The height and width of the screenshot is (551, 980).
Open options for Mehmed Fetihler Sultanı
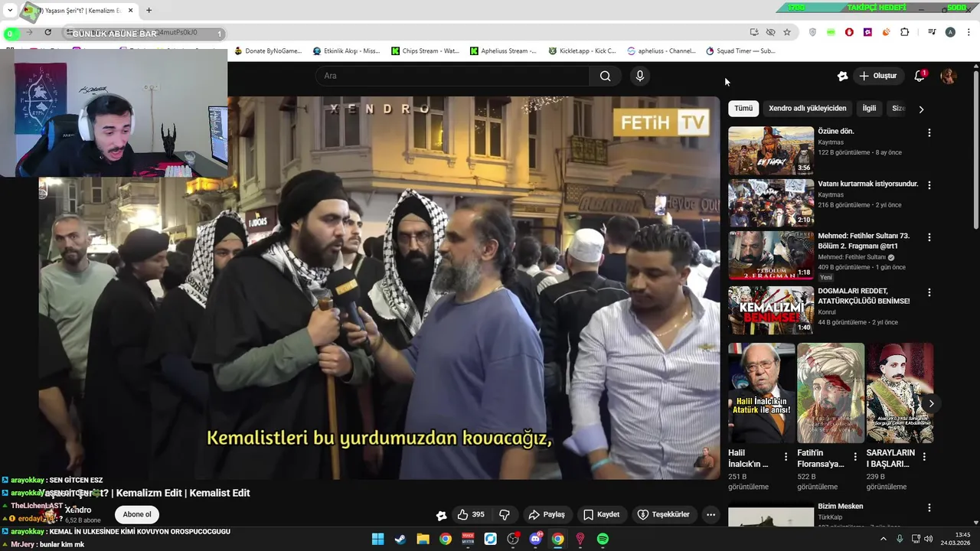(x=929, y=237)
